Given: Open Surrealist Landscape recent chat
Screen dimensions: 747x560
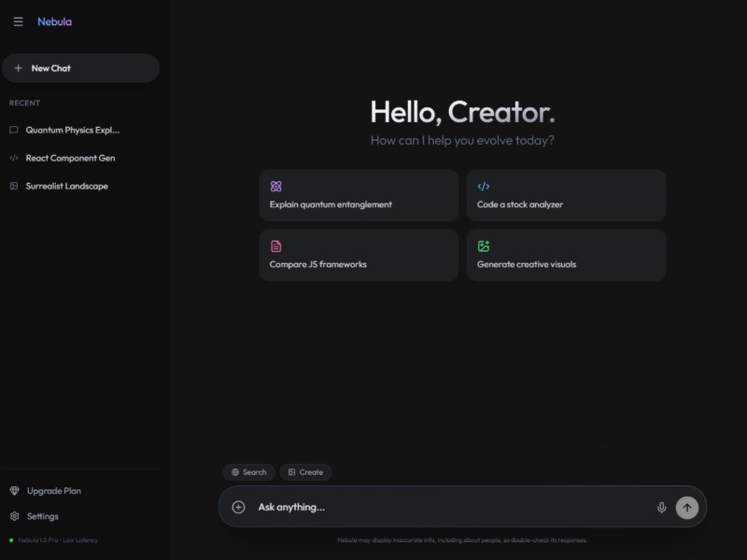Looking at the screenshot, I should 66,186.
